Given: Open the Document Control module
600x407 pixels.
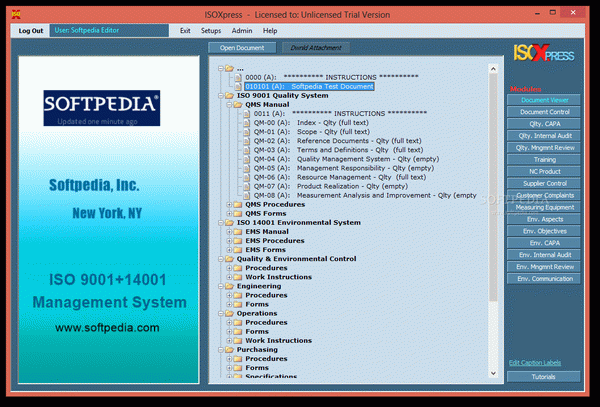Looking at the screenshot, I should [x=544, y=112].
